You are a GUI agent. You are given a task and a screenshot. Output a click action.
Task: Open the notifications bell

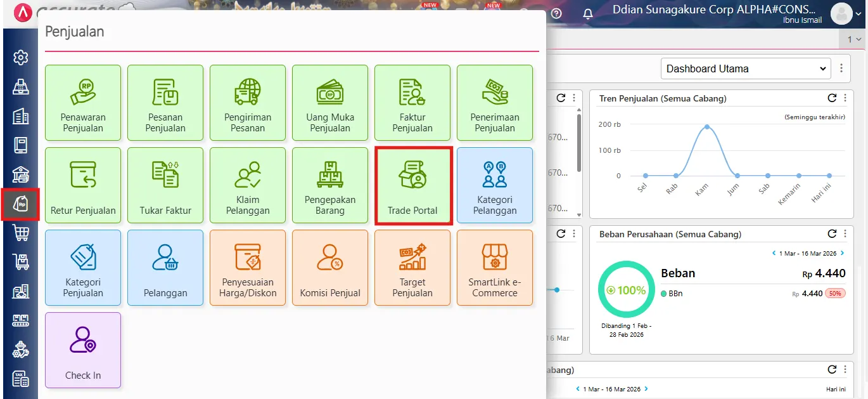(587, 13)
